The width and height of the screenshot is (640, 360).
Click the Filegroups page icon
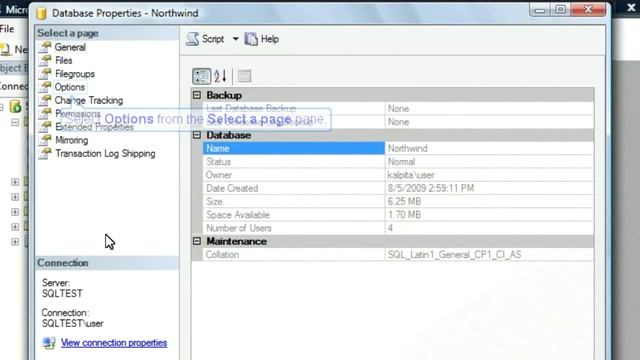click(45, 74)
